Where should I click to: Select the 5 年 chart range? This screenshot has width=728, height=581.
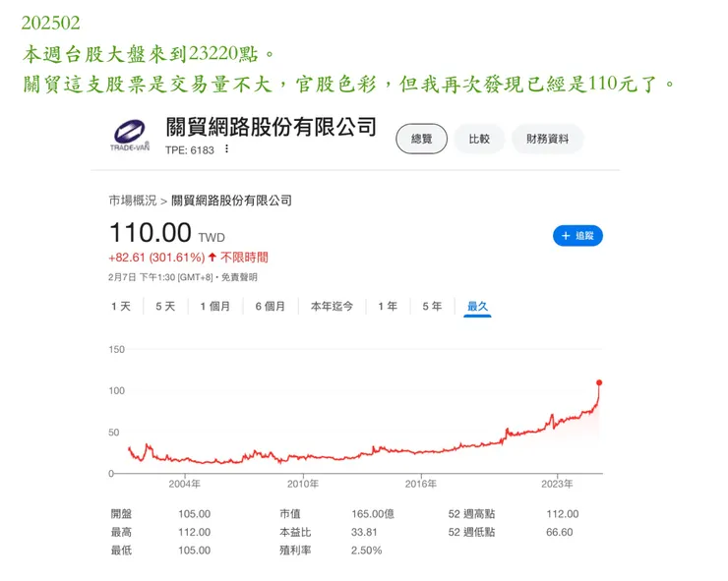(x=432, y=307)
